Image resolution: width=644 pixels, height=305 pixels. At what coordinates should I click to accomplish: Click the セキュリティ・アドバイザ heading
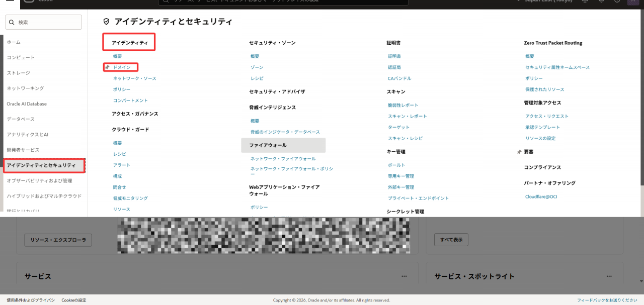pyautogui.click(x=277, y=92)
